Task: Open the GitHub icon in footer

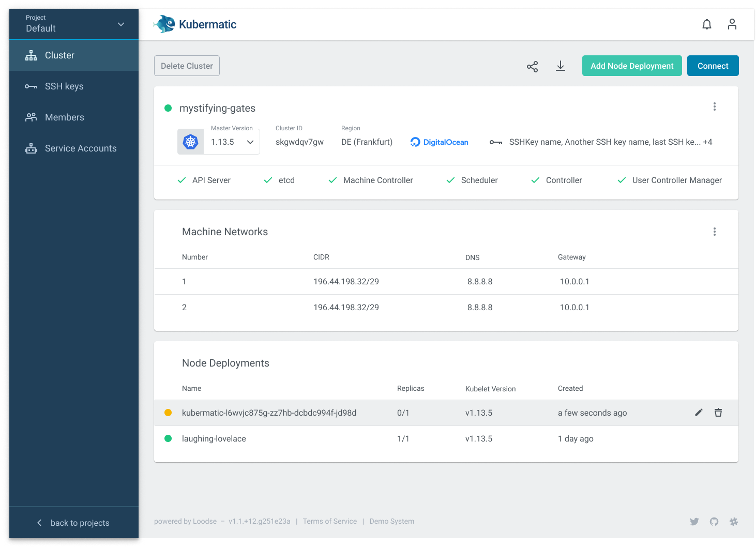Action: (714, 522)
